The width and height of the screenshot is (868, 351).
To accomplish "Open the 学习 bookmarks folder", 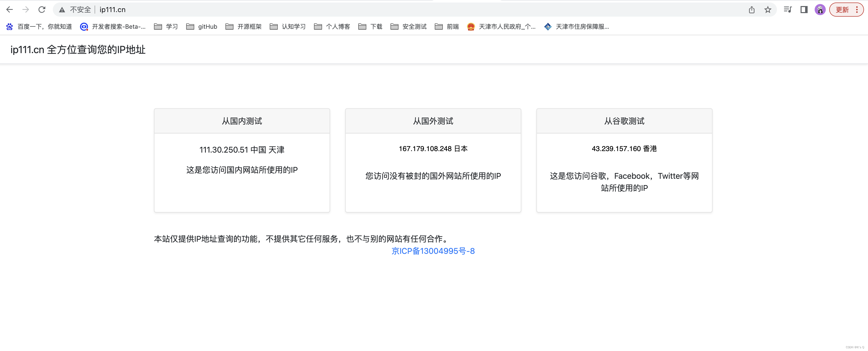I will (x=166, y=27).
